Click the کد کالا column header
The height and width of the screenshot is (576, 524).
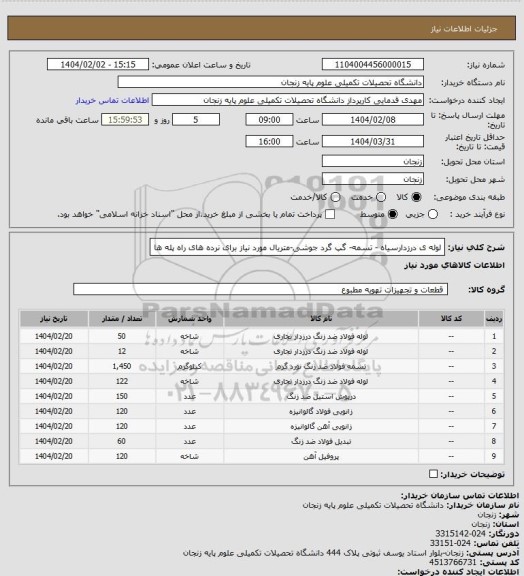pos(451,319)
